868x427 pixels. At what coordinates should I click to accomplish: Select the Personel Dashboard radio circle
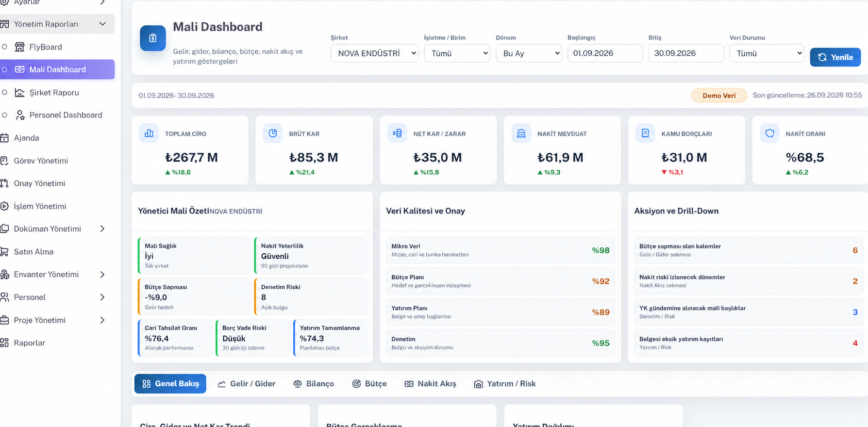click(4, 115)
